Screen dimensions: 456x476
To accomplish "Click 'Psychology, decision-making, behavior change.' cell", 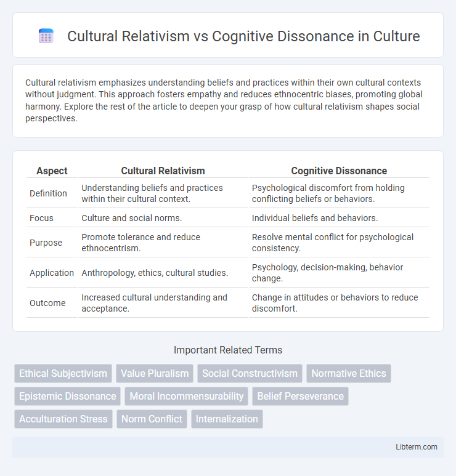I will [x=339, y=273].
